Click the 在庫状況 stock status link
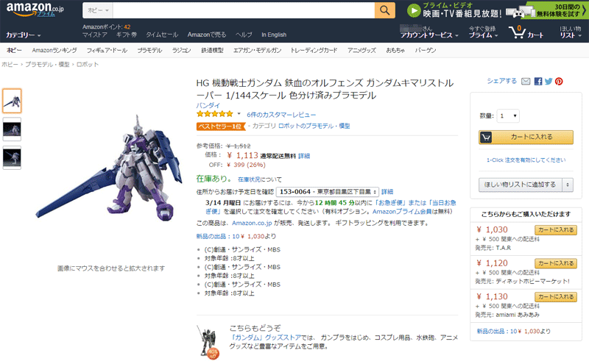Viewport: 589px width, 364px height. [x=249, y=179]
